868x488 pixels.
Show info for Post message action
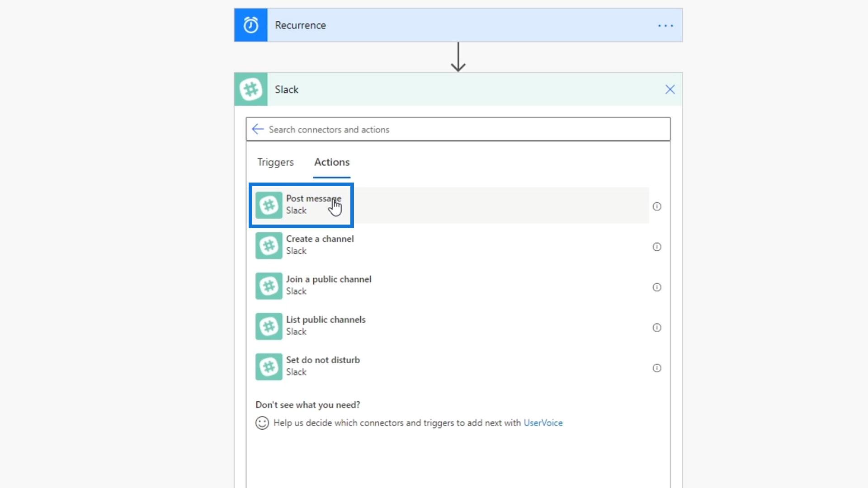pyautogui.click(x=656, y=206)
